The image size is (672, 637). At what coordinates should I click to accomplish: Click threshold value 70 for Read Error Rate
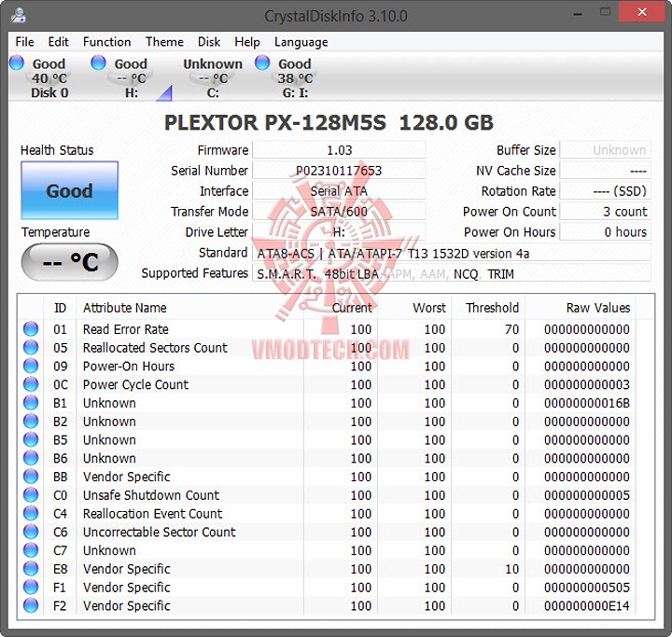[x=511, y=329]
